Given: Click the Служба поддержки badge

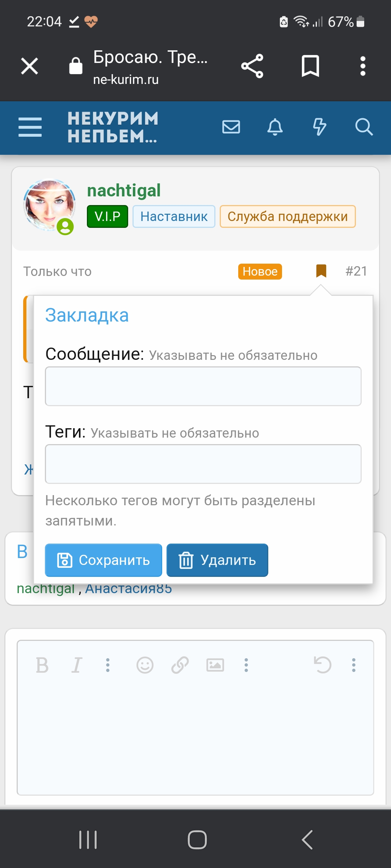Looking at the screenshot, I should point(287,217).
